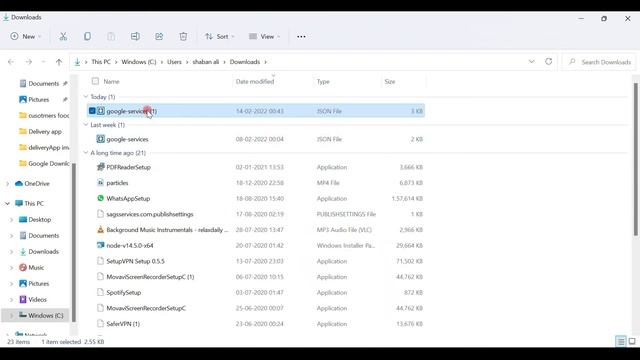
Task: Collapse the A long time ago (21) group
Action: click(x=86, y=153)
